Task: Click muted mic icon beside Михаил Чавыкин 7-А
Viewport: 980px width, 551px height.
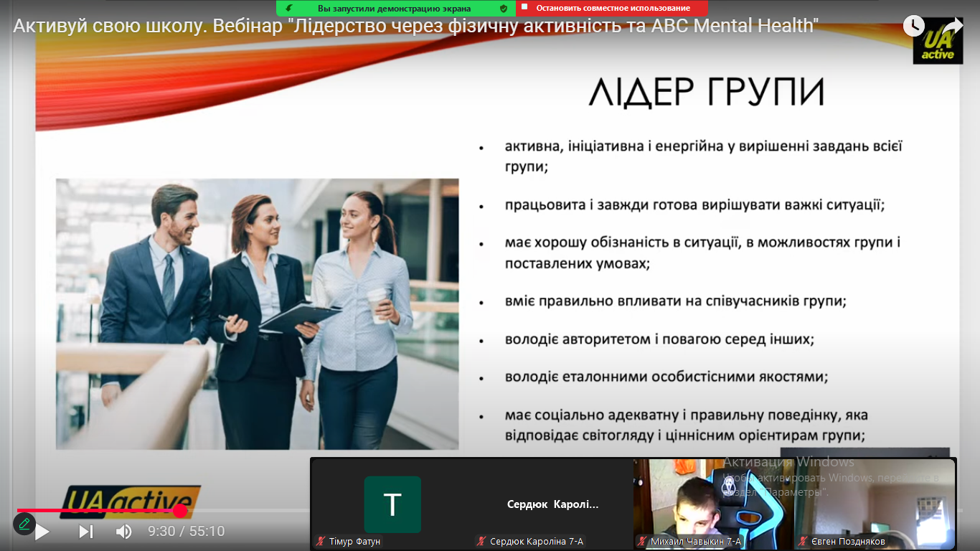Action: [642, 541]
